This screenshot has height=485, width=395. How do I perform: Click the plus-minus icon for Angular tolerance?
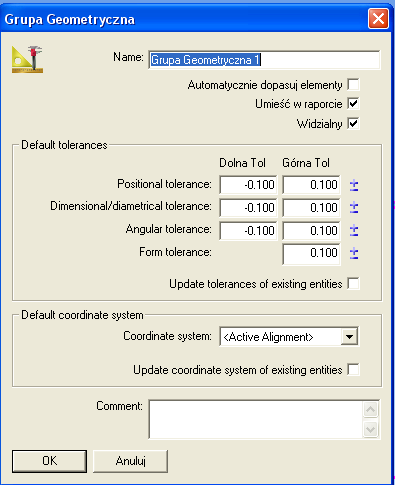click(x=354, y=231)
